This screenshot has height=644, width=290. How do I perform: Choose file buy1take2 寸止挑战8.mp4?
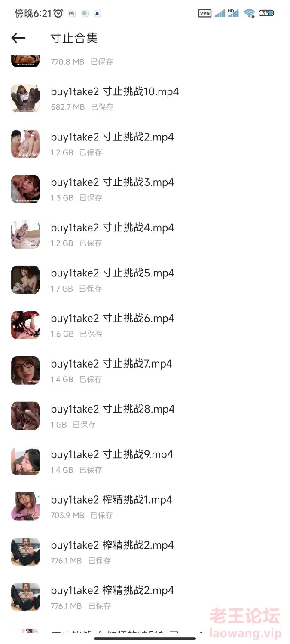tap(145, 415)
